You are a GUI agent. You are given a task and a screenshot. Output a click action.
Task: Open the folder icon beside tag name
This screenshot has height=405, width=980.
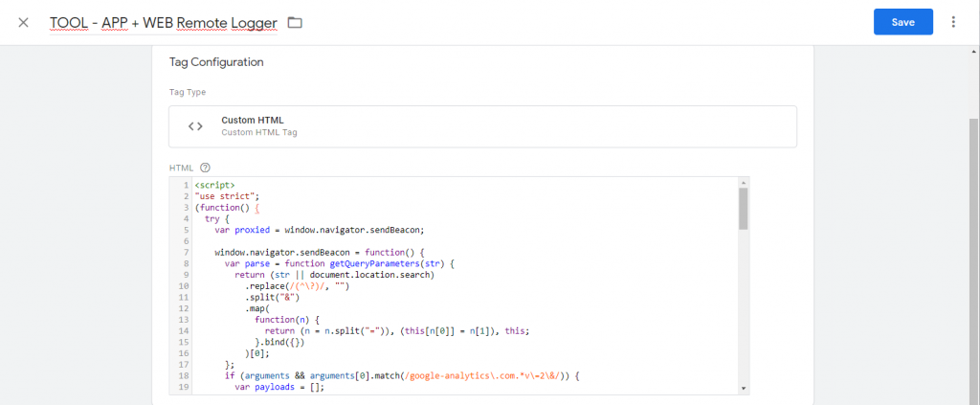(x=295, y=23)
